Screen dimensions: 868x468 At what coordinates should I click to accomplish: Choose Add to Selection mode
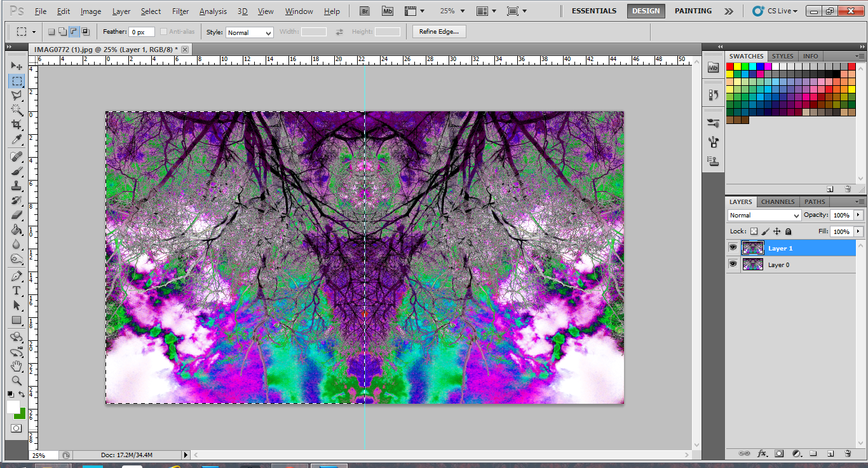pyautogui.click(x=63, y=32)
